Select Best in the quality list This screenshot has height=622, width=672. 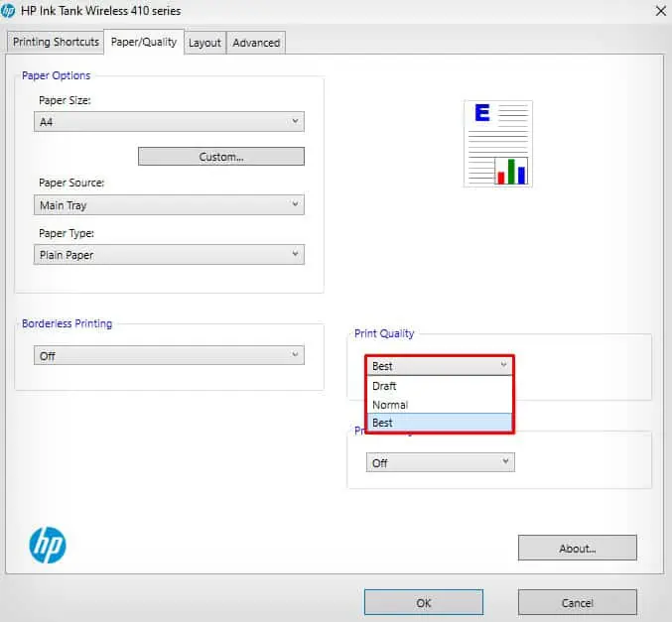point(440,423)
